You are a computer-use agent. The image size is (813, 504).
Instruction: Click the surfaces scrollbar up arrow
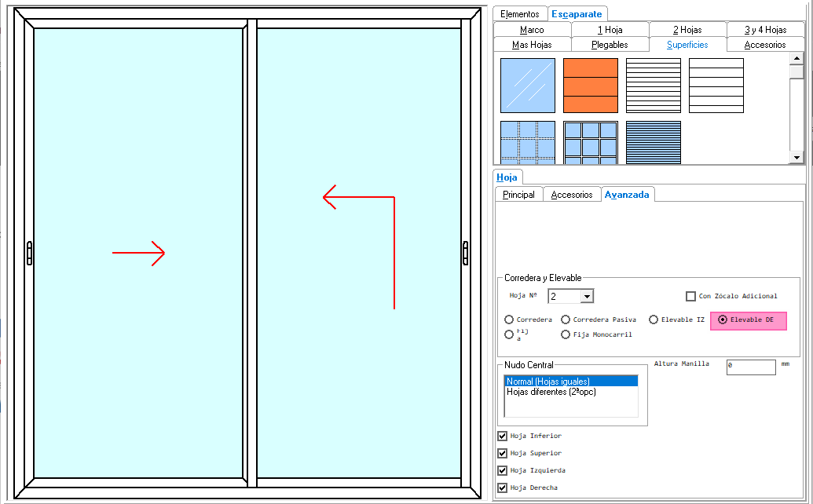pos(797,59)
